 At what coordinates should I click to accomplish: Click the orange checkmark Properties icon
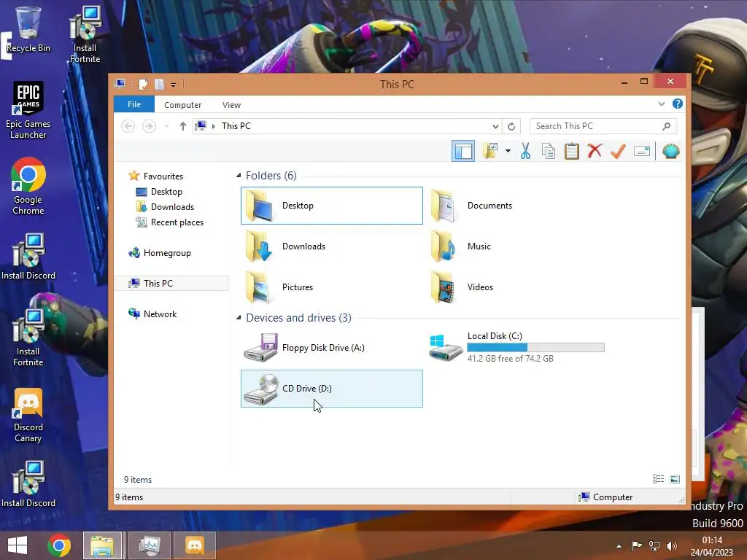(618, 152)
